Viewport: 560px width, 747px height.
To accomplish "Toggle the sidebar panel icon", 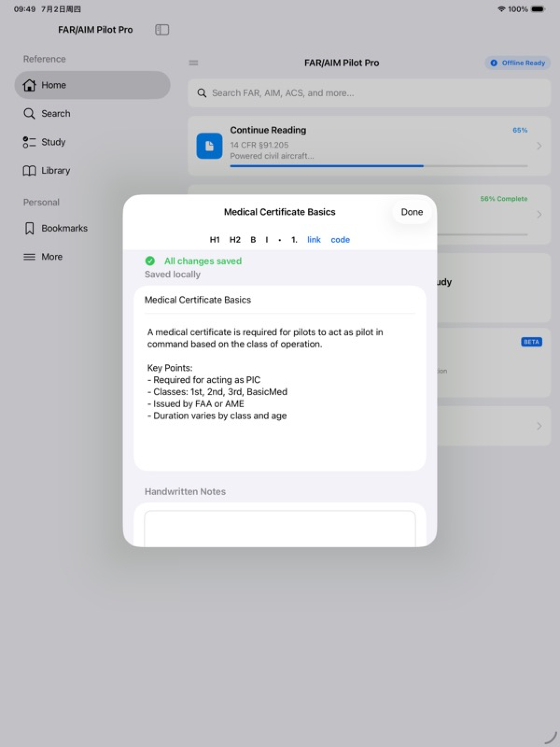I will click(x=162, y=30).
